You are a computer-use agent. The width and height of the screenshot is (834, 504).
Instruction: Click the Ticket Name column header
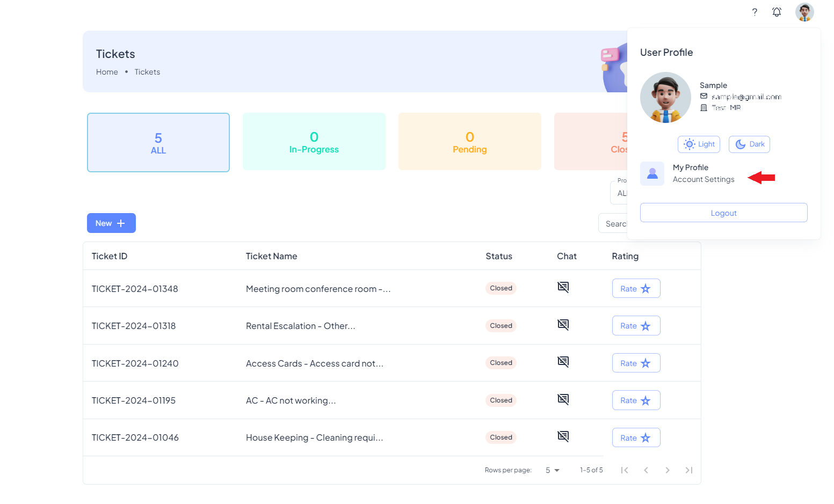(272, 256)
